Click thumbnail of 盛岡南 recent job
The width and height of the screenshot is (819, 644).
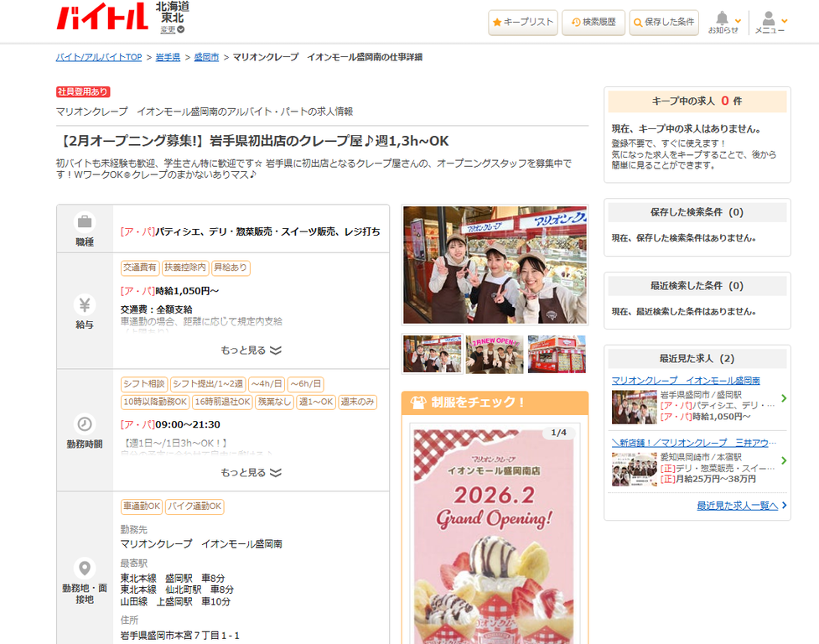tap(634, 407)
